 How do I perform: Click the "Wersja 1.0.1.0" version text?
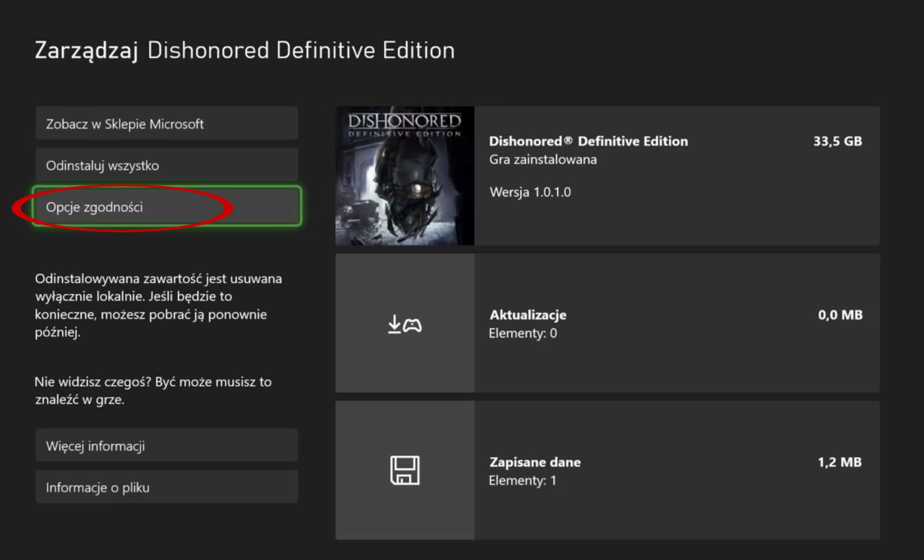click(530, 192)
